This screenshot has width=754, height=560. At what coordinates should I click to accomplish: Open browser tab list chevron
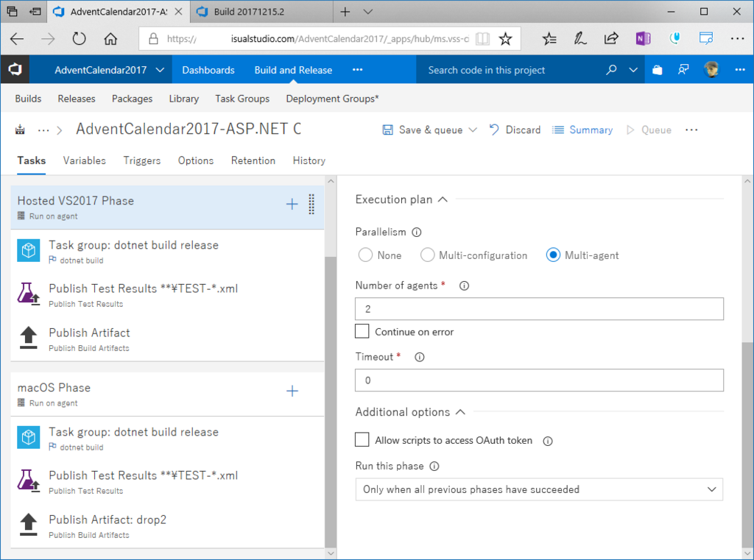(368, 12)
